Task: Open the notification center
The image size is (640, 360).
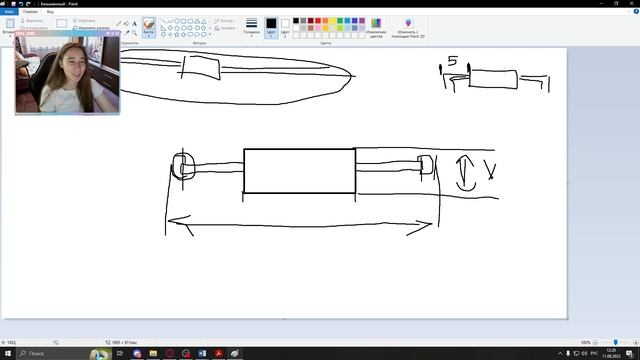Action: (x=629, y=353)
